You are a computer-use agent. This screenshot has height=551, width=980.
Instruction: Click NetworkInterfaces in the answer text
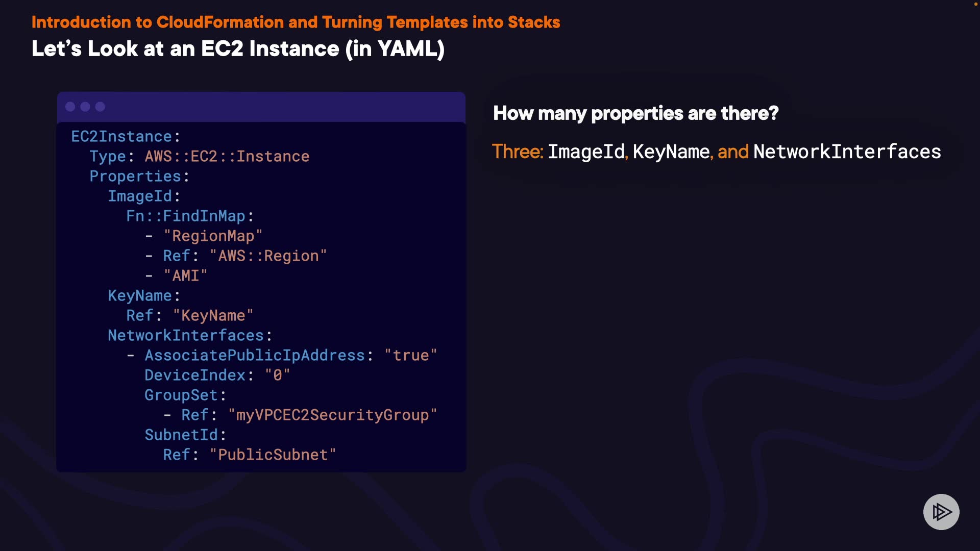click(x=847, y=152)
